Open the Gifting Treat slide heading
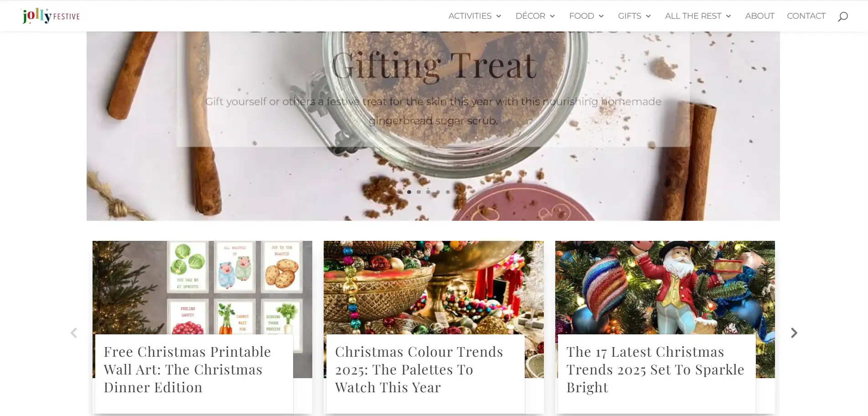 [x=434, y=66]
